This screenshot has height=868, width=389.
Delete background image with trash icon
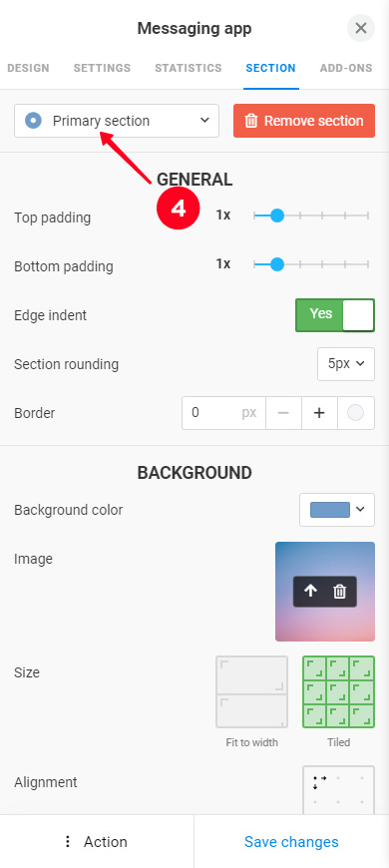pos(339,592)
